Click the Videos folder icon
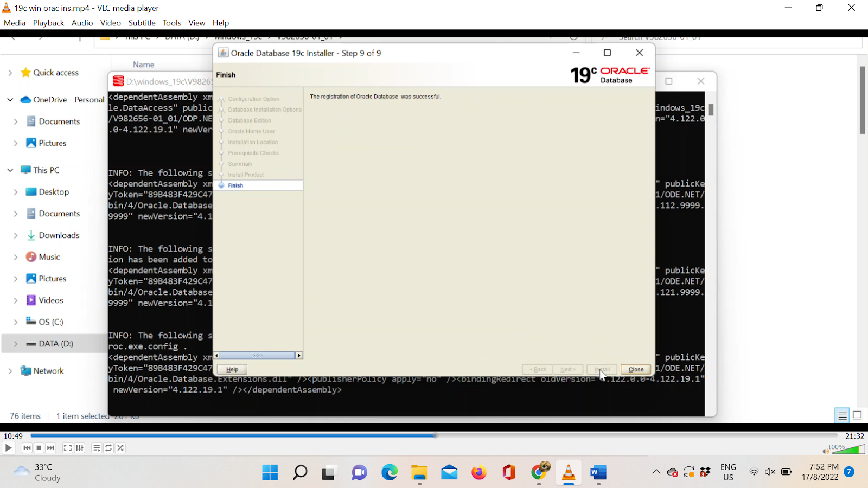Viewport: 868px width, 488px height. (x=31, y=300)
